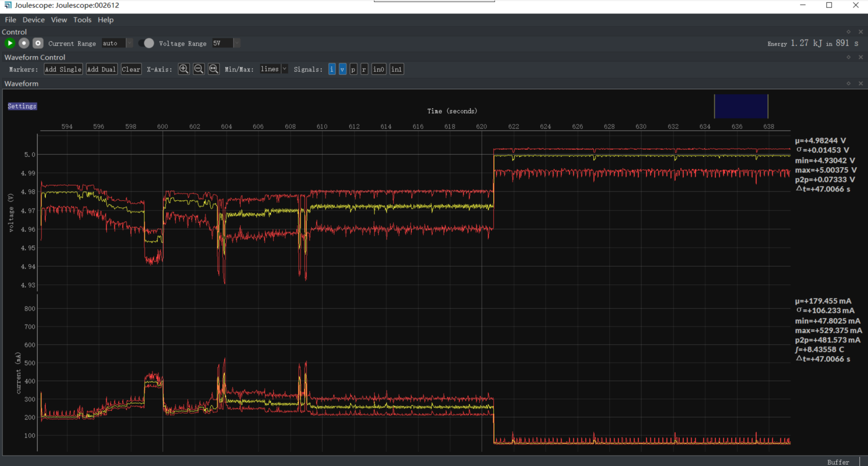This screenshot has height=466, width=868.
Task: Click the vertical marker line near 600 seconds
Action: tap(163, 292)
